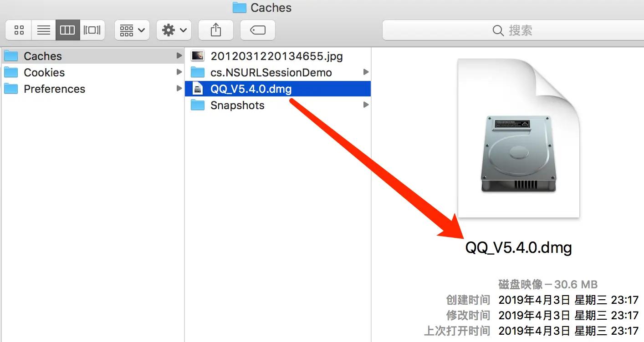Image resolution: width=644 pixels, height=342 pixels.
Task: Switch to list view
Action: [44, 30]
